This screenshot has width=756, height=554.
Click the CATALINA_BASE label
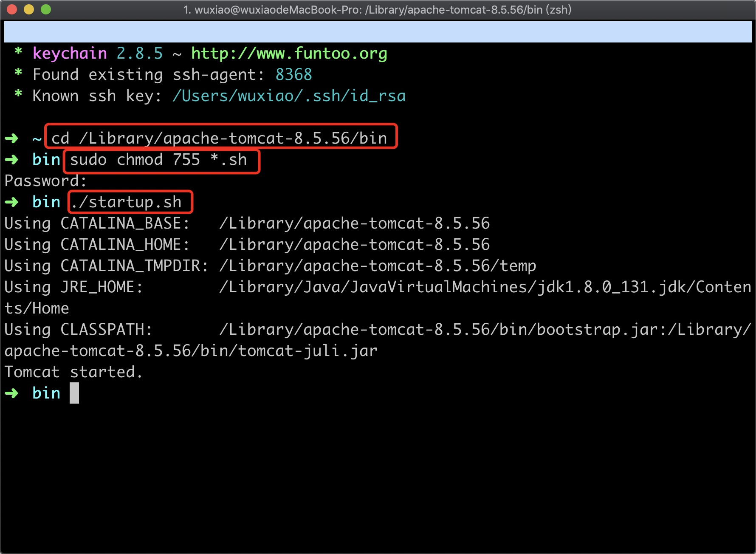(125, 223)
